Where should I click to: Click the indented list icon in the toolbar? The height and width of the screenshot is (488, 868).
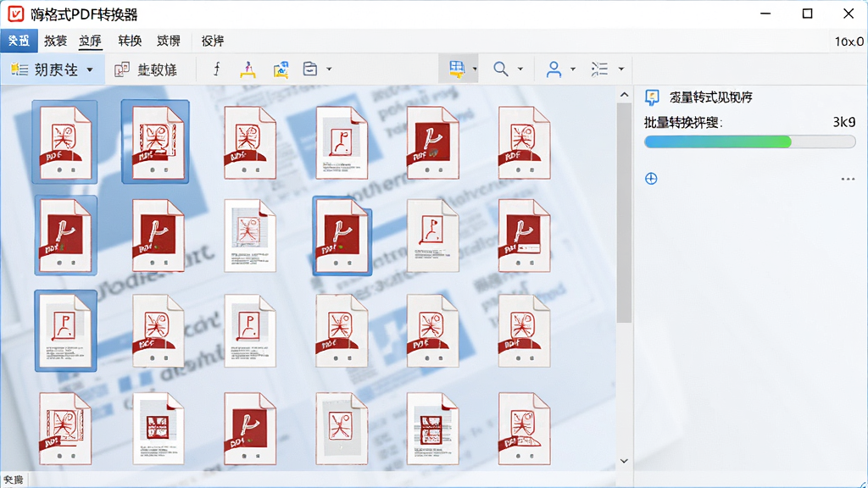(x=599, y=69)
